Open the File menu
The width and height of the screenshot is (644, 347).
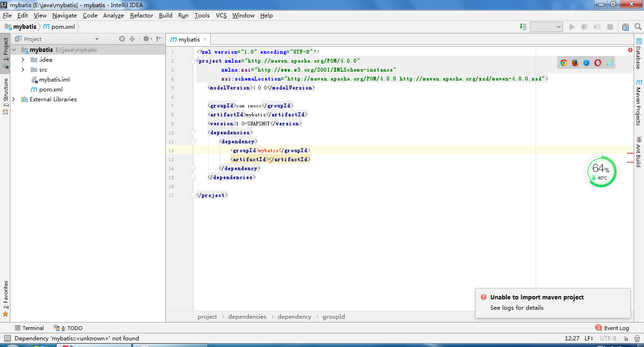7,16
